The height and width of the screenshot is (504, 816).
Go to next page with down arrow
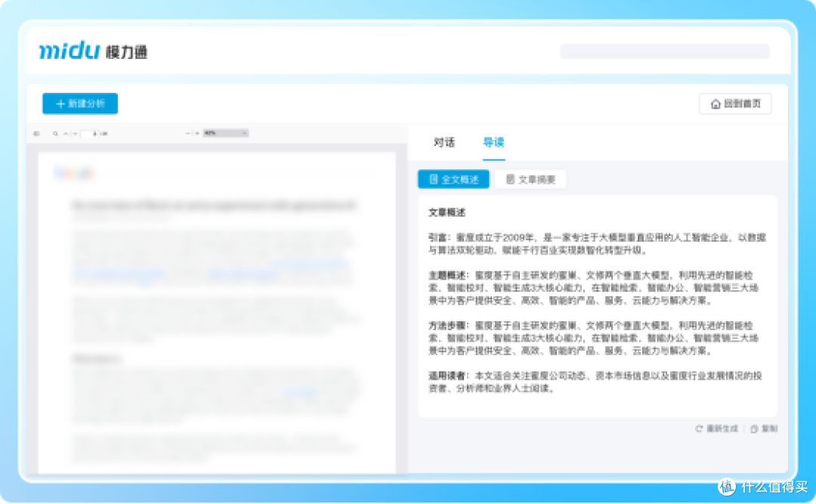point(76,134)
